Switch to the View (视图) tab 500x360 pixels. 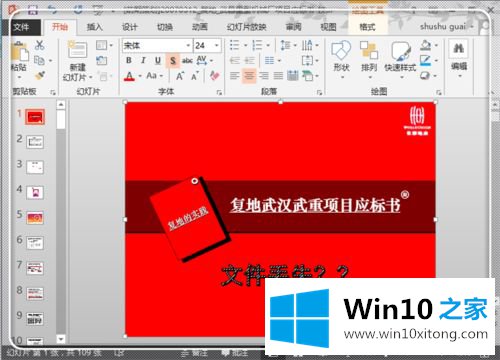328,27
